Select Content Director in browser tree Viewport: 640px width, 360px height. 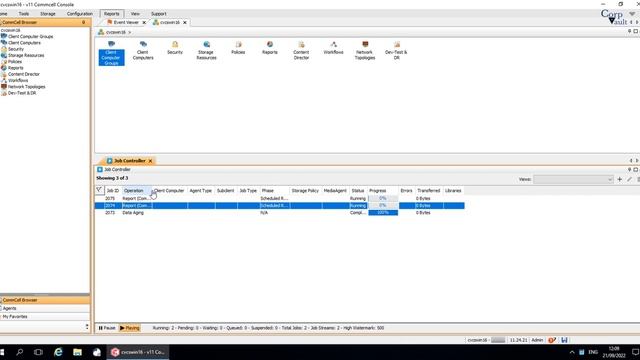24,74
